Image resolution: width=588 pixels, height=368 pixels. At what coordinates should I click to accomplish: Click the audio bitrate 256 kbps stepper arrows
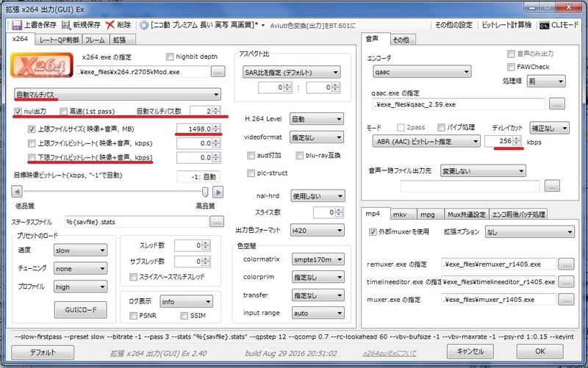pyautogui.click(x=517, y=141)
